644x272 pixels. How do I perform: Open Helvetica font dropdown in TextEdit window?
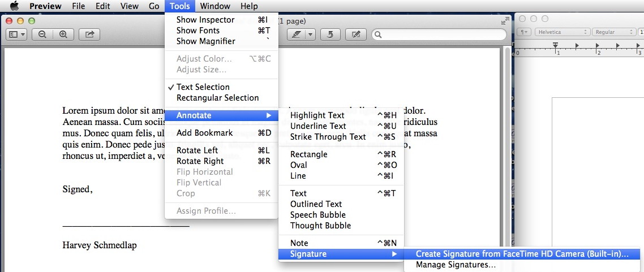click(563, 32)
